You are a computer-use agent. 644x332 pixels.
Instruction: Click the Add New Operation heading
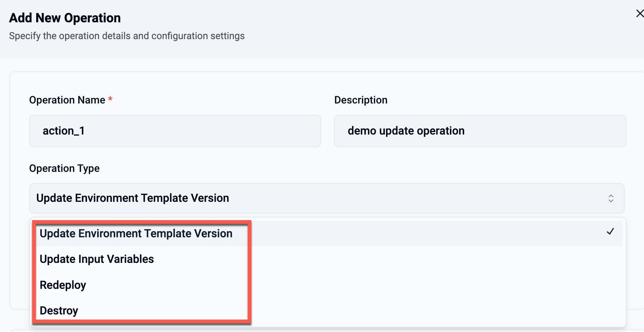65,18
